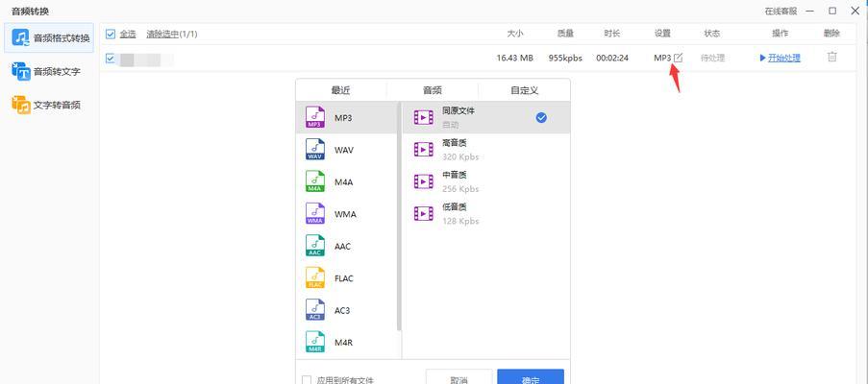
Task: Maximize the 音频转换 window
Action: tap(832, 11)
